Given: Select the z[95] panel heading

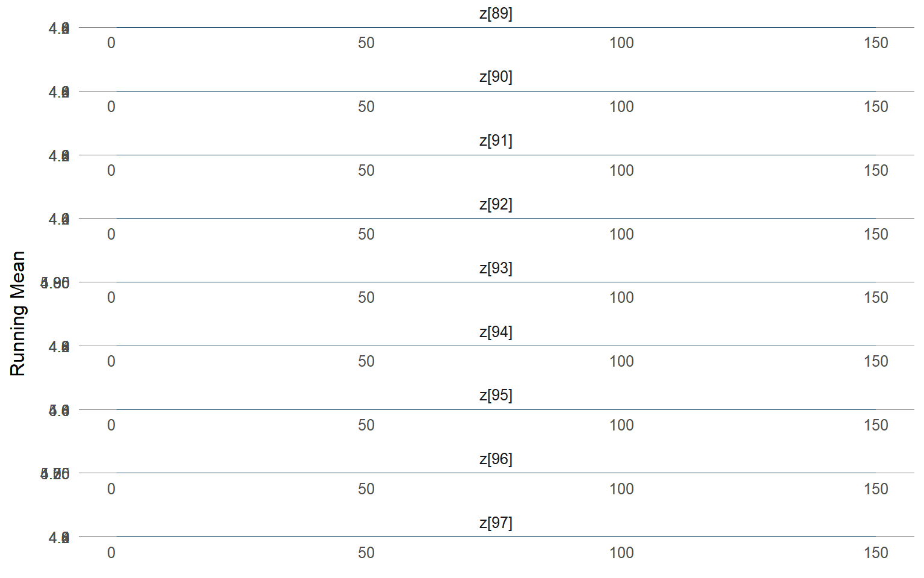Looking at the screenshot, I should pos(496,396).
